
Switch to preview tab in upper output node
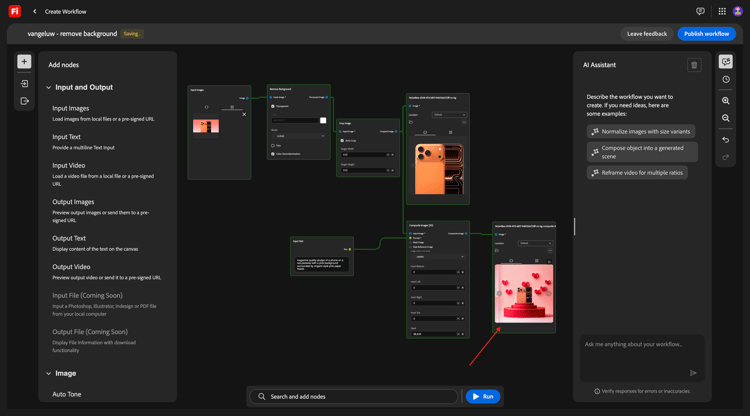(425, 132)
